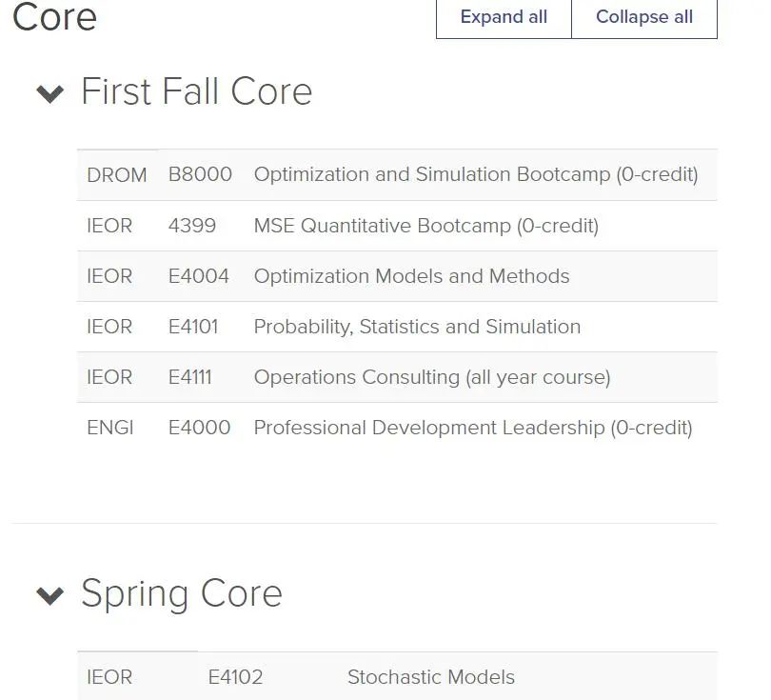Click the ENGI department code
The width and height of the screenshot is (771, 700).
coord(110,428)
